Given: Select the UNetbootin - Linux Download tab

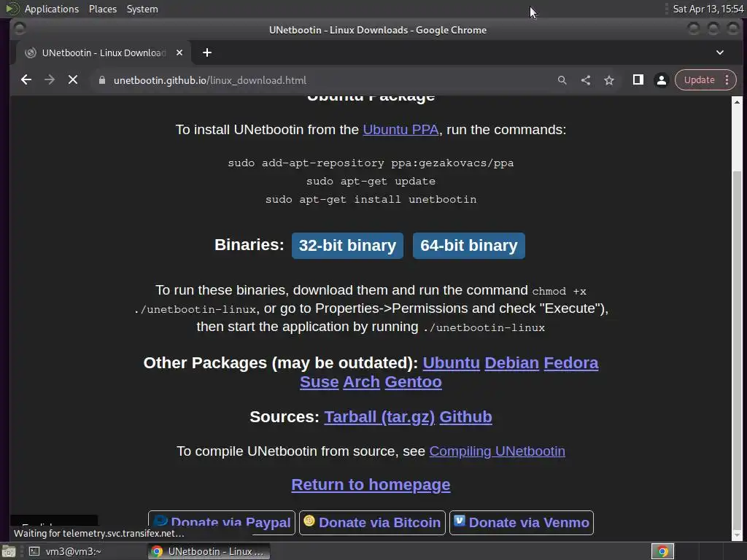Looking at the screenshot, I should (x=104, y=52).
